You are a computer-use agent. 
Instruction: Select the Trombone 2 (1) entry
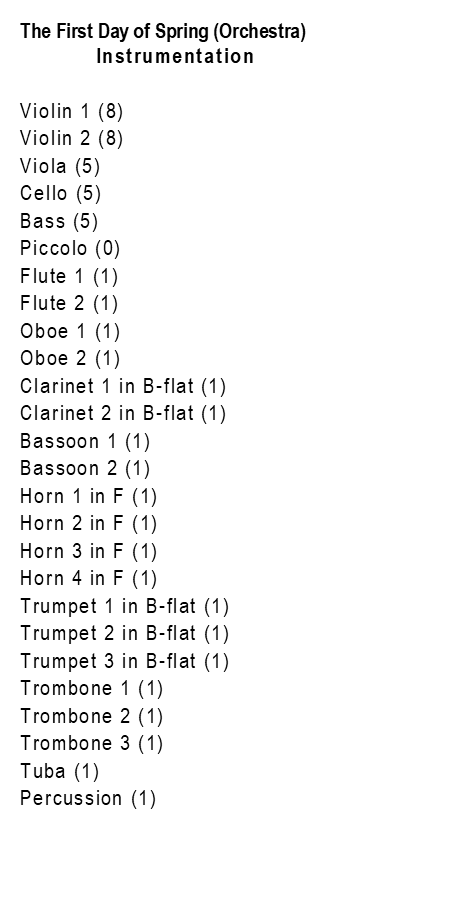coord(92,717)
